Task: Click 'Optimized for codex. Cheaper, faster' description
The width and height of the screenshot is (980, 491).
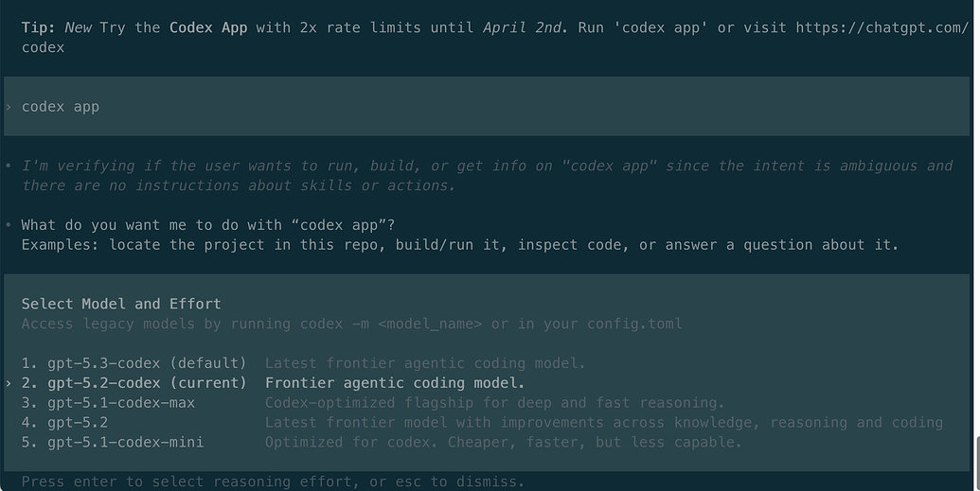Action: tap(503, 442)
